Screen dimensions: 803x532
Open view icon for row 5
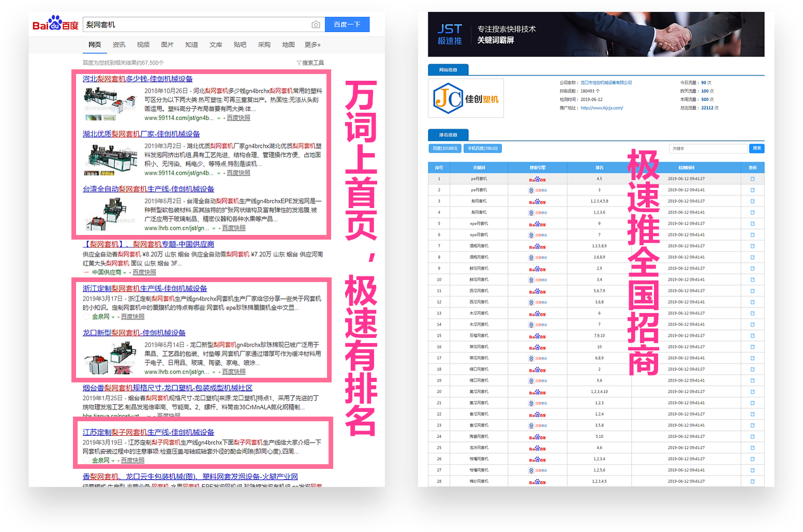pos(752,224)
